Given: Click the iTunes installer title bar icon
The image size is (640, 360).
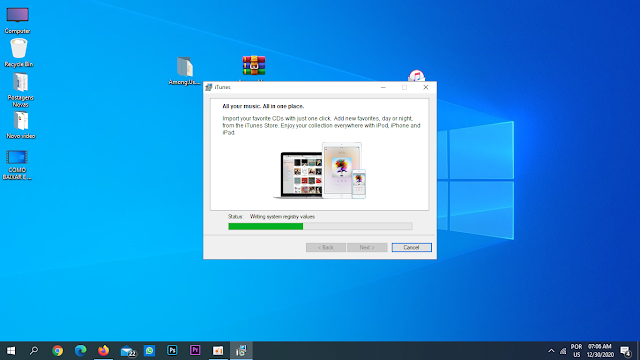Looking at the screenshot, I should coord(209,87).
